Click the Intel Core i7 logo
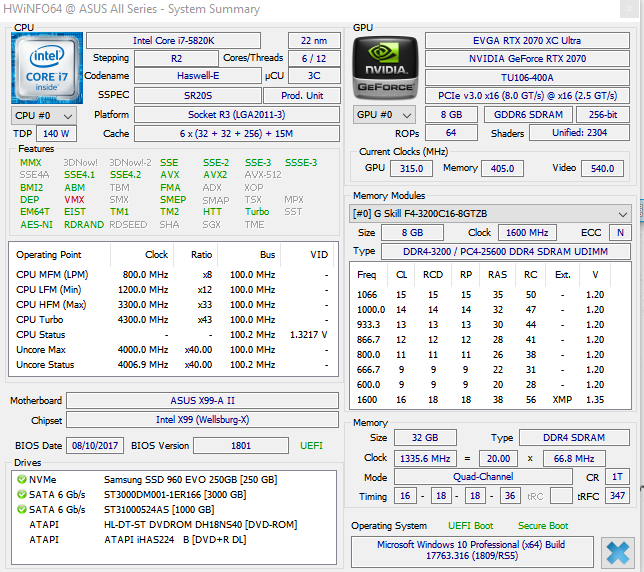The width and height of the screenshot is (644, 572). tap(47, 68)
